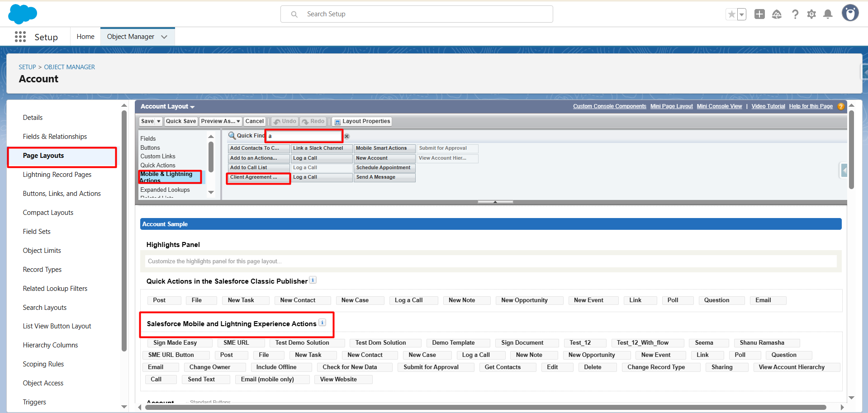Open the Notifications bell
The image size is (868, 413).
pos(828,14)
